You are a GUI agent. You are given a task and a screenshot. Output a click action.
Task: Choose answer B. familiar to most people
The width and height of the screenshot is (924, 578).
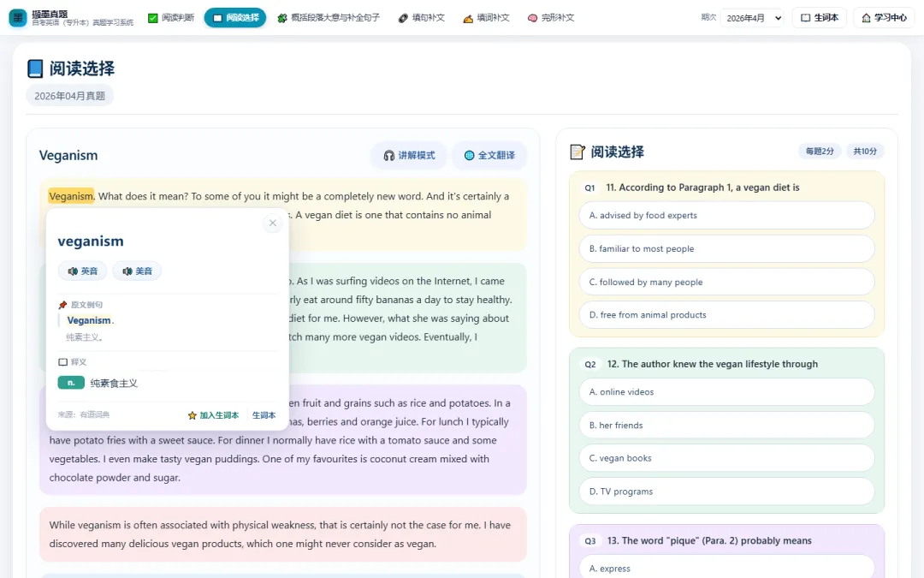pyautogui.click(x=726, y=249)
